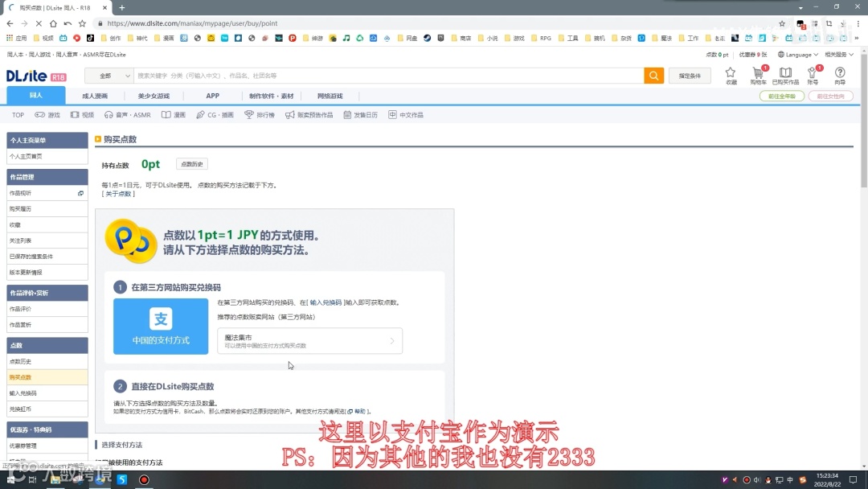868x489 pixels.
Task: Open 版本更新情报 in sidebar
Action: (x=47, y=273)
